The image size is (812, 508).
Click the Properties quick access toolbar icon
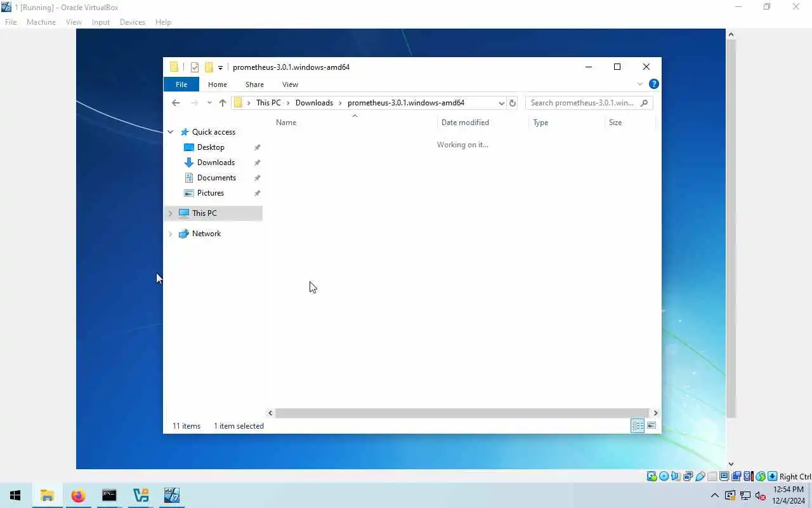click(195, 67)
